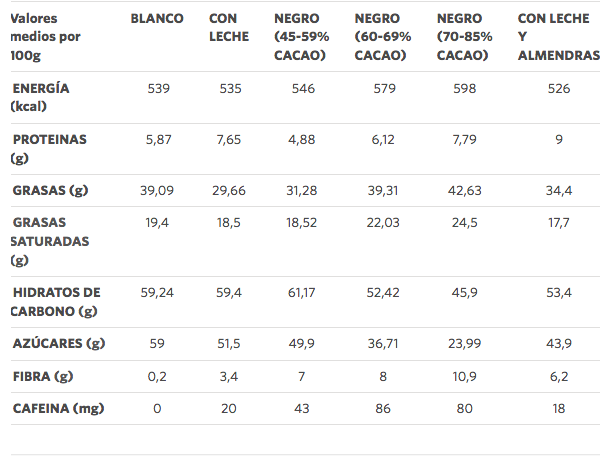Select the CAFEINA (mg) row label

(x=59, y=408)
